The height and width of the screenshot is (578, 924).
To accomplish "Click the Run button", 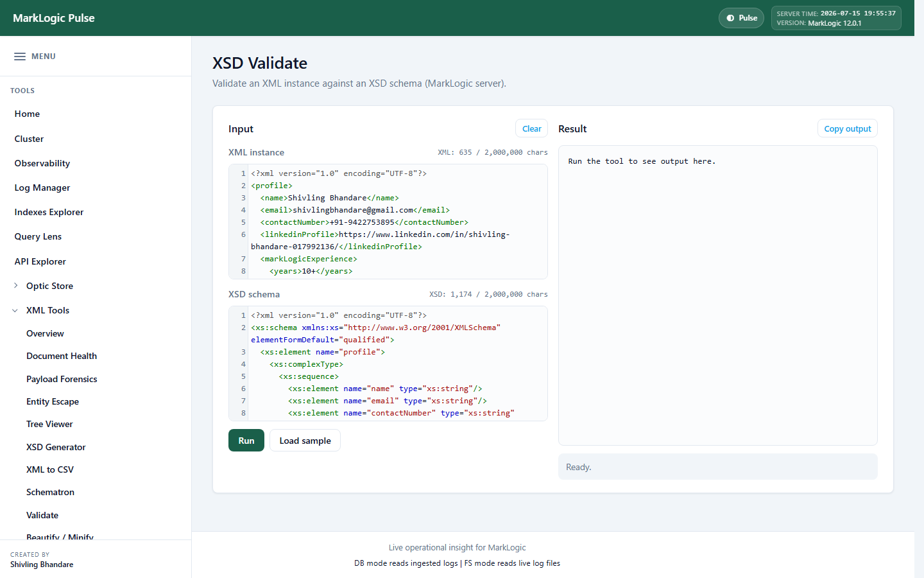I will point(246,441).
